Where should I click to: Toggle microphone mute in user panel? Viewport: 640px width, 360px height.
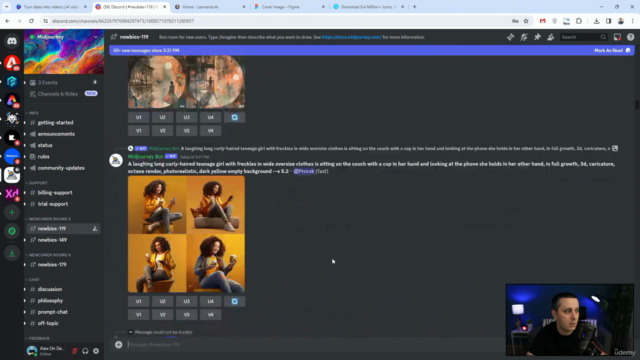(75, 351)
